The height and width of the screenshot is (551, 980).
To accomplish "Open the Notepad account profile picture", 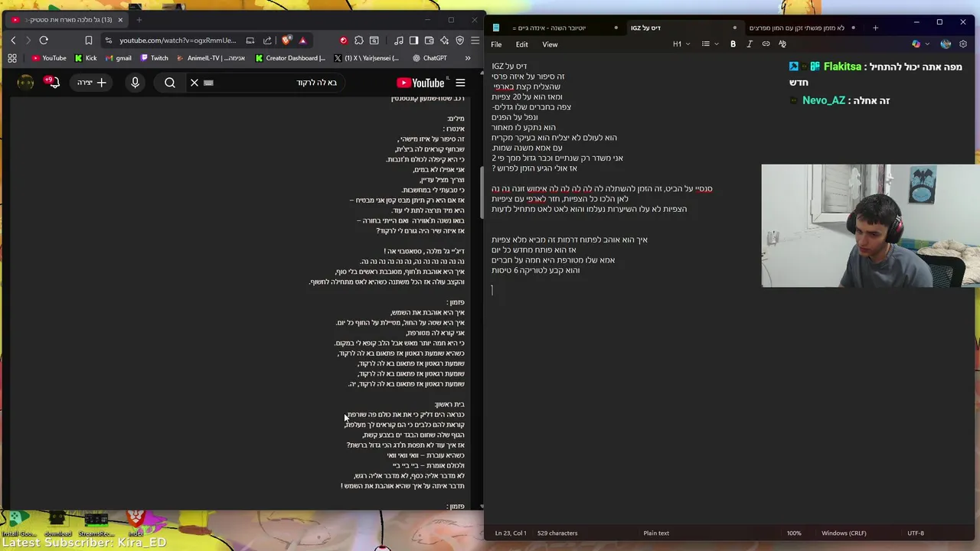I will coord(946,44).
